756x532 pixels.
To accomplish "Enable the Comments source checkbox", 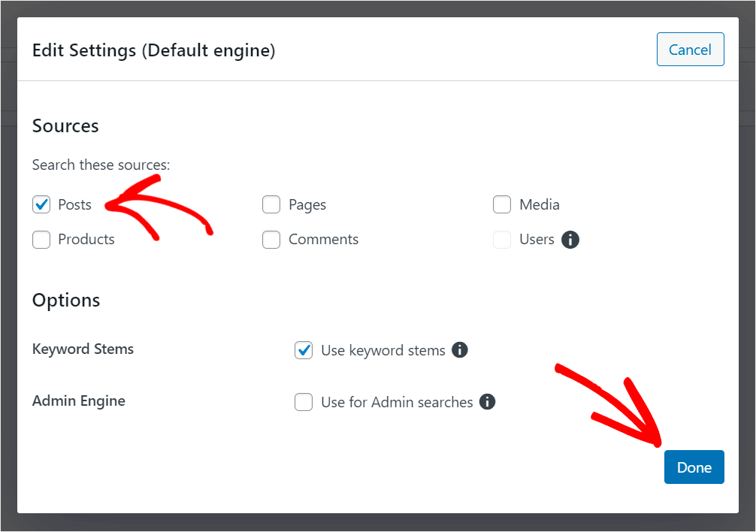I will pyautogui.click(x=271, y=240).
